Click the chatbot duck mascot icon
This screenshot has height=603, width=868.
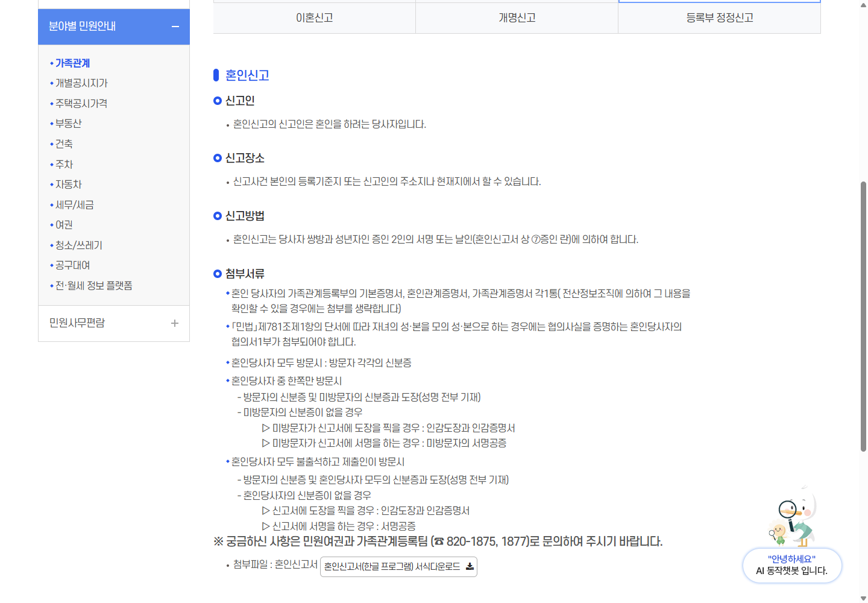point(793,517)
